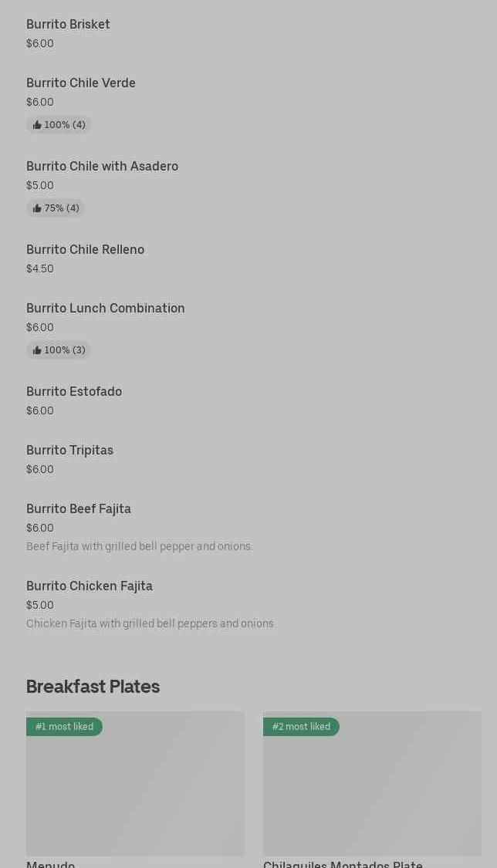Click the Chicken Fajita description text
The width and height of the screenshot is (497, 868).
pos(150,624)
